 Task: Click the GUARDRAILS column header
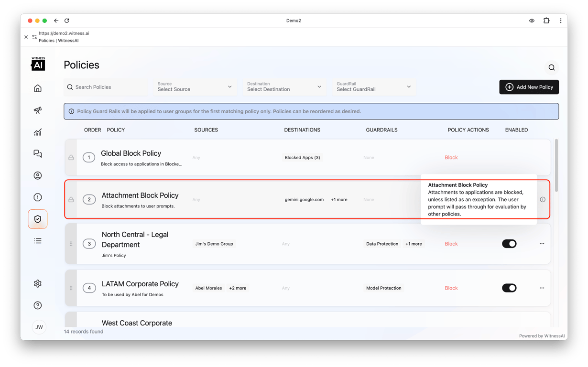point(381,130)
